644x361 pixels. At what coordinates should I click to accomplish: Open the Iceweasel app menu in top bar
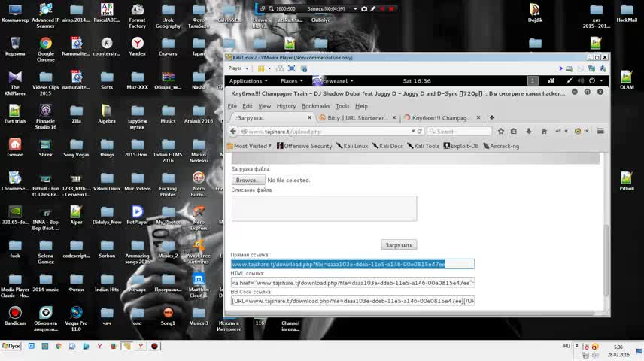pyautogui.click(x=333, y=81)
